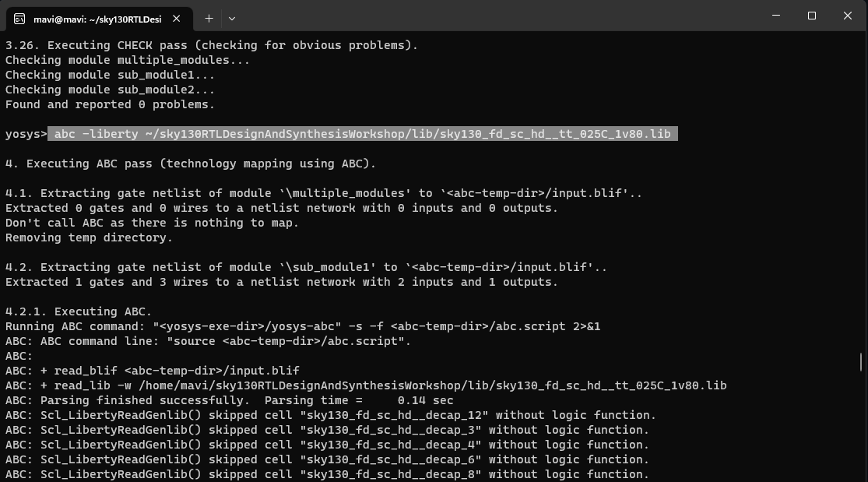Click the '3.26. Executing CHECK pass' heading line
Screen dimensions: 868x482
tap(210, 44)
